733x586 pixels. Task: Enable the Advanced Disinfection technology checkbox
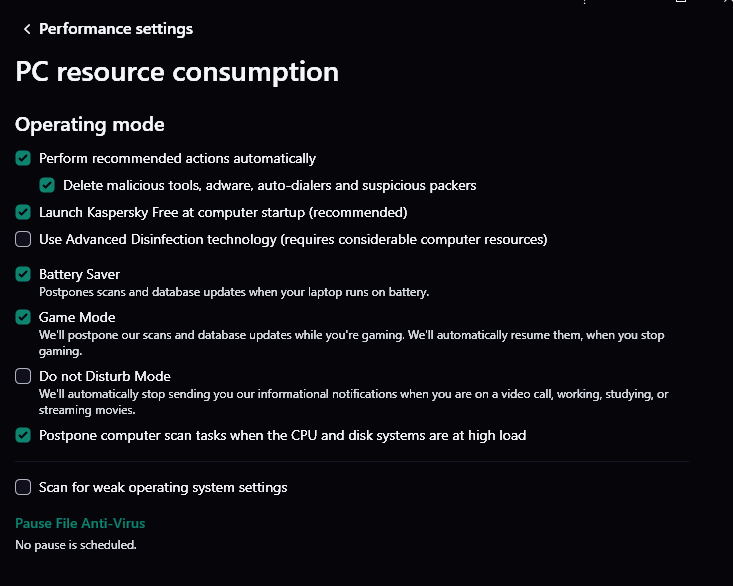[23, 239]
